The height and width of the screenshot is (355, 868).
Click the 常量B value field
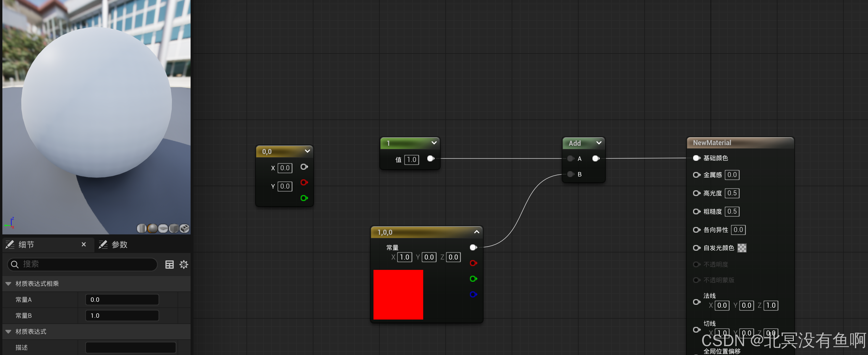(x=122, y=316)
